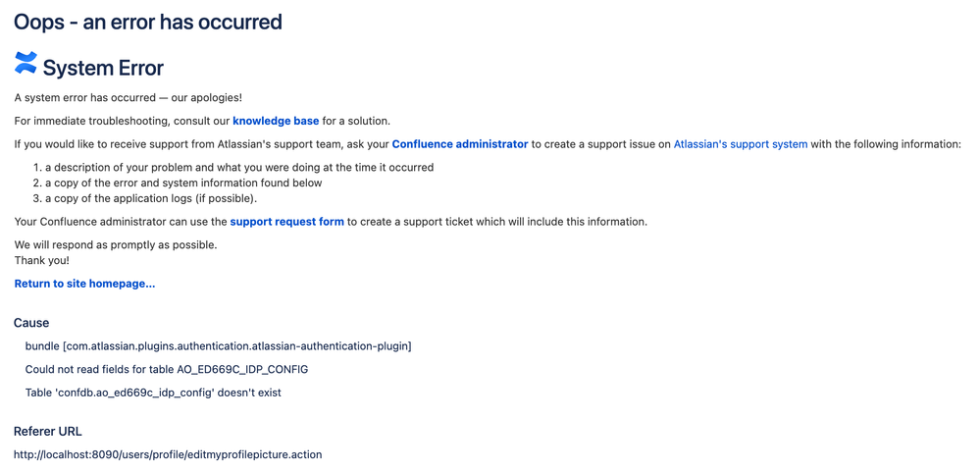This screenshot has height=472, width=980.
Task: Click the editmyprofilepicture.action referer URL text
Action: (x=168, y=454)
